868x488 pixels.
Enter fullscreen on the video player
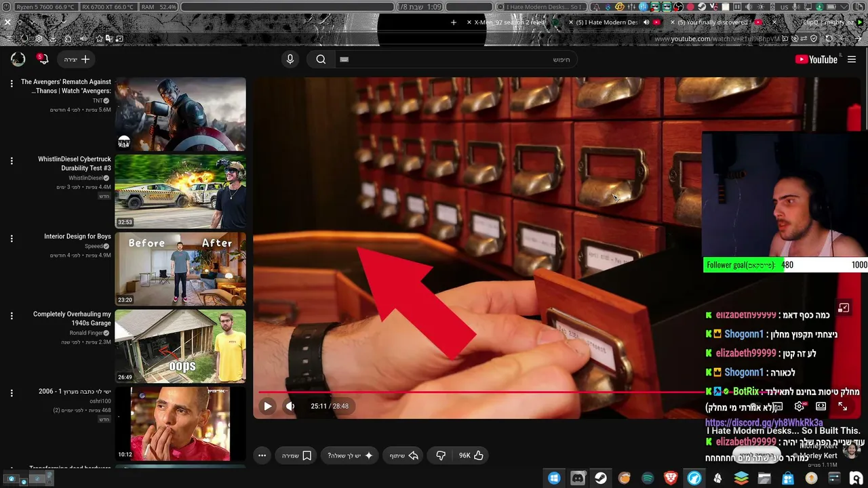coord(842,406)
